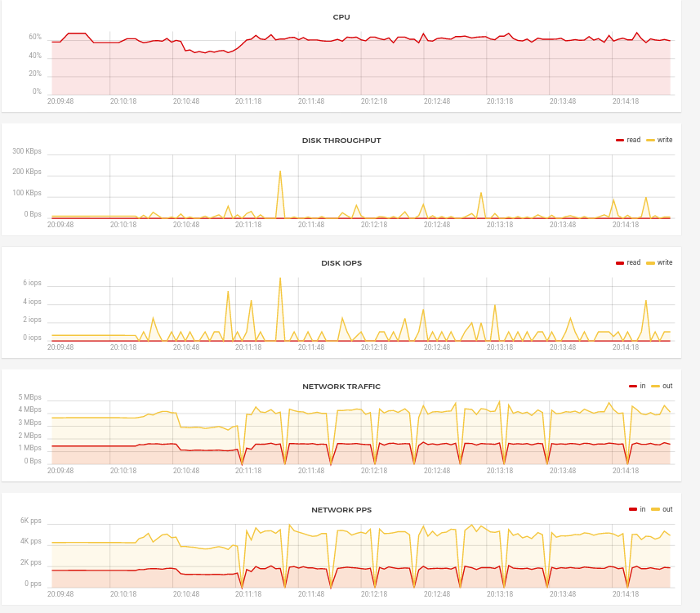Viewport: 700px width, 613px height.
Task: Click the CPU chart title
Action: tap(341, 17)
